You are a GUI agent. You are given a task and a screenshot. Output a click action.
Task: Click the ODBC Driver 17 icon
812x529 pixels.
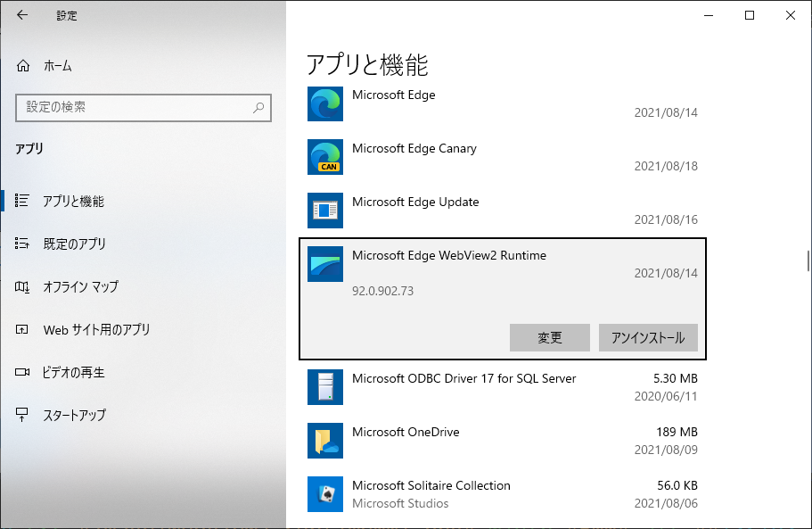(x=324, y=387)
